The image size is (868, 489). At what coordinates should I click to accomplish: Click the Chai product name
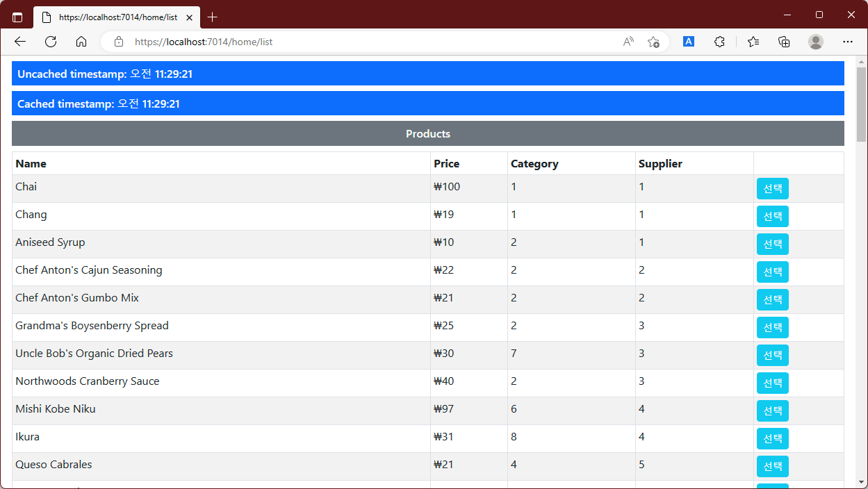coord(26,187)
